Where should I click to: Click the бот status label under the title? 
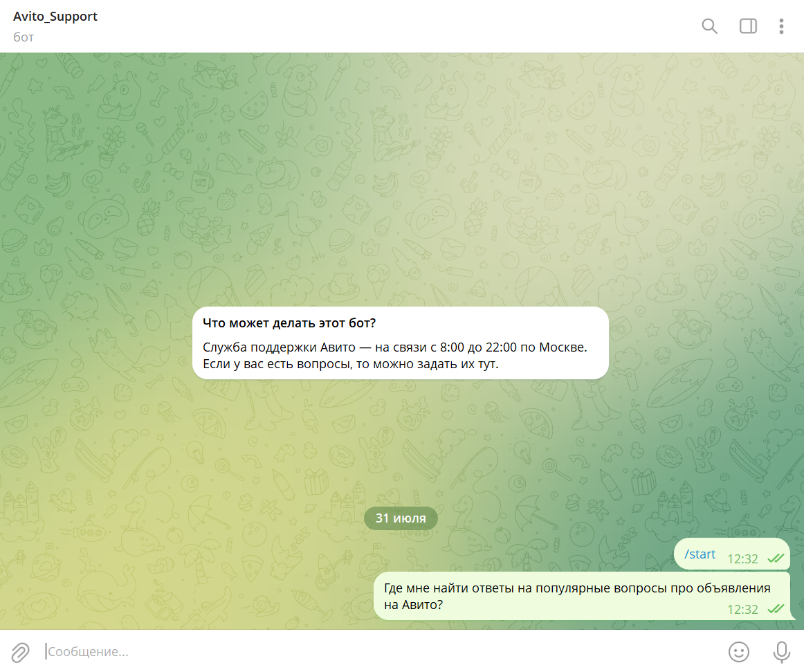pyautogui.click(x=24, y=37)
